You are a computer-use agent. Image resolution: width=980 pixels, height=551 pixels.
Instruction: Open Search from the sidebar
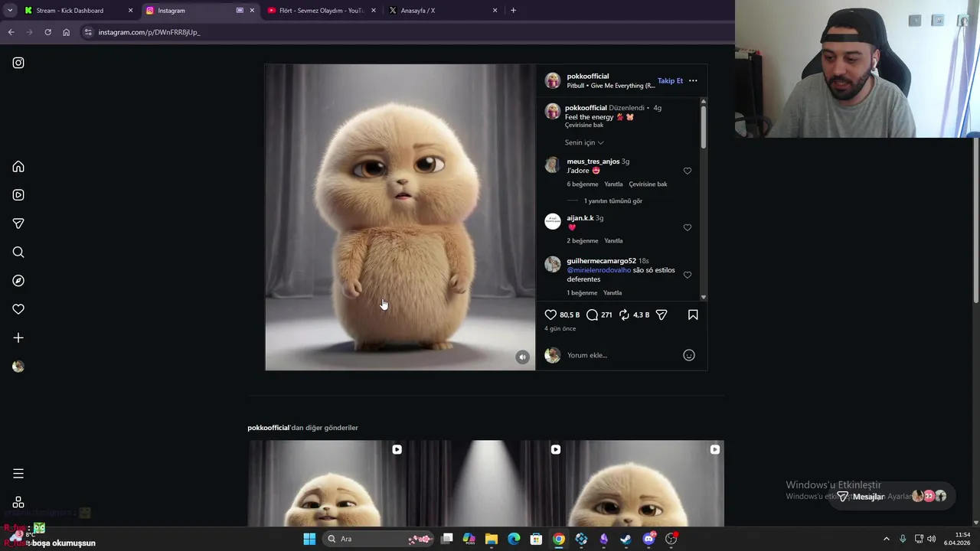click(18, 252)
